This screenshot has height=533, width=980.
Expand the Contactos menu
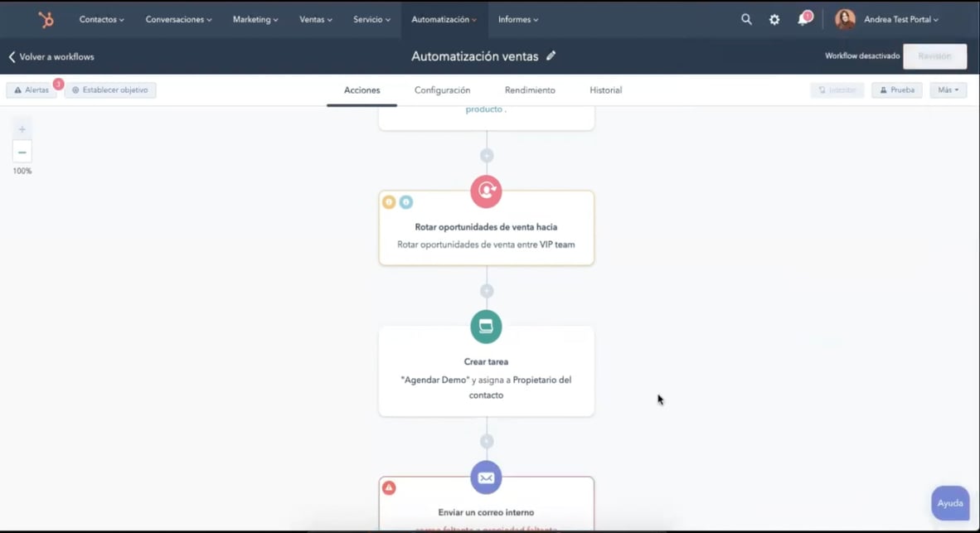(x=101, y=19)
